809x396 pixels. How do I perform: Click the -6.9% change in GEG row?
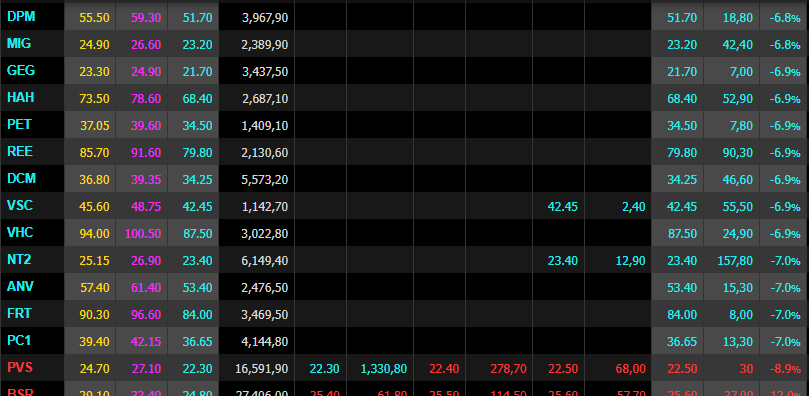point(785,72)
